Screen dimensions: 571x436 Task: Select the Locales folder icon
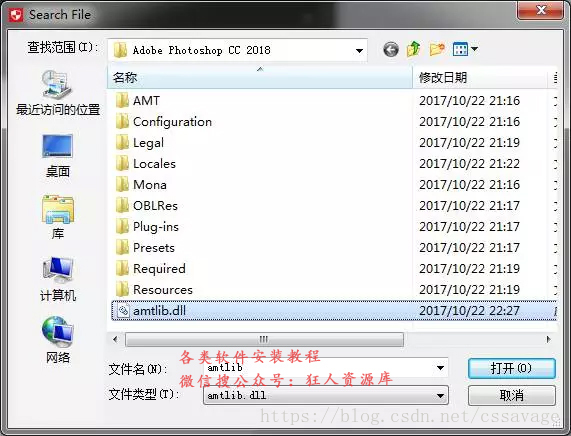(122, 164)
